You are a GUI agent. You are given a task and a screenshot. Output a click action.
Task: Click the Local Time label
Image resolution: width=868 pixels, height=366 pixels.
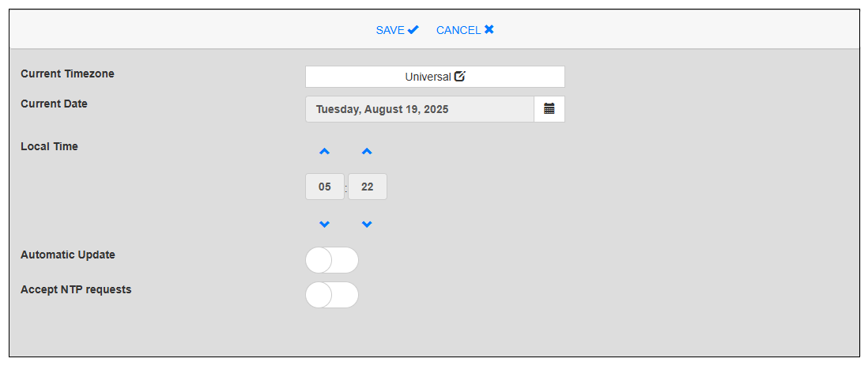(x=49, y=146)
